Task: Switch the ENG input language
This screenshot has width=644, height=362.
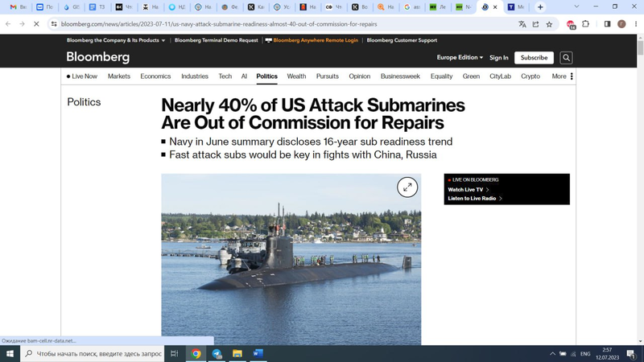Action: coord(585,354)
